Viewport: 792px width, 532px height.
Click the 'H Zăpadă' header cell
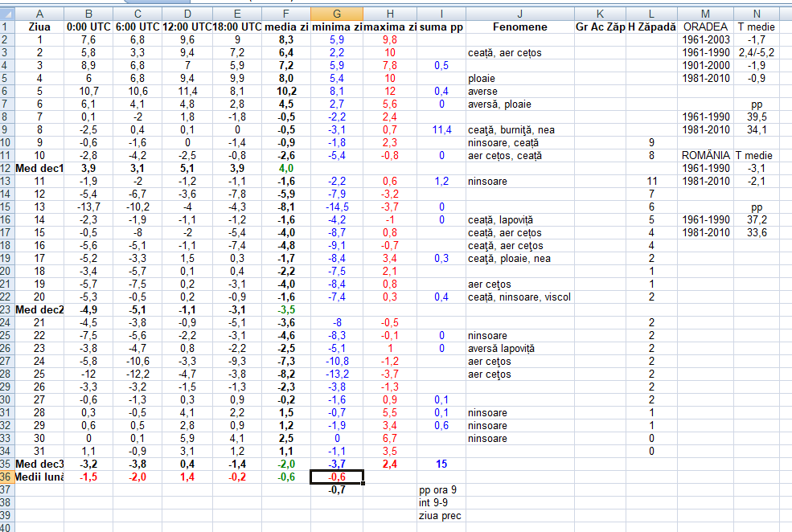[651, 27]
